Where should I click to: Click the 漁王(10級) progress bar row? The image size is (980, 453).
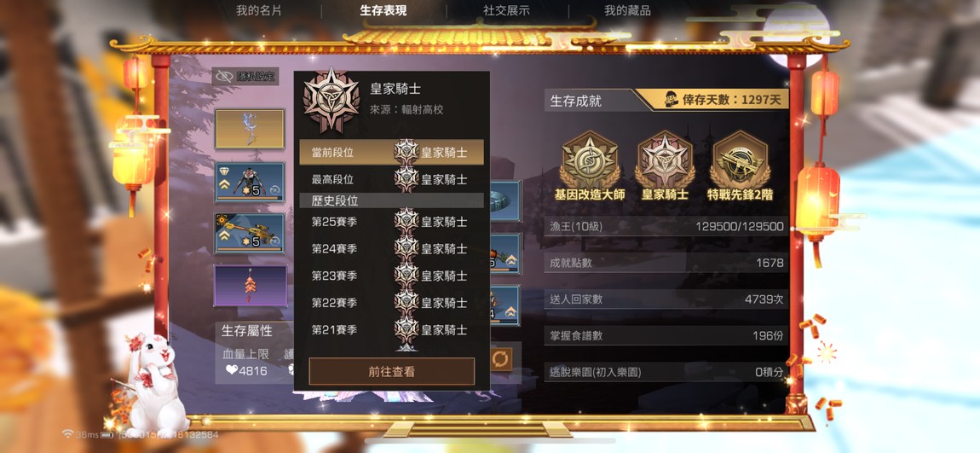(666, 227)
